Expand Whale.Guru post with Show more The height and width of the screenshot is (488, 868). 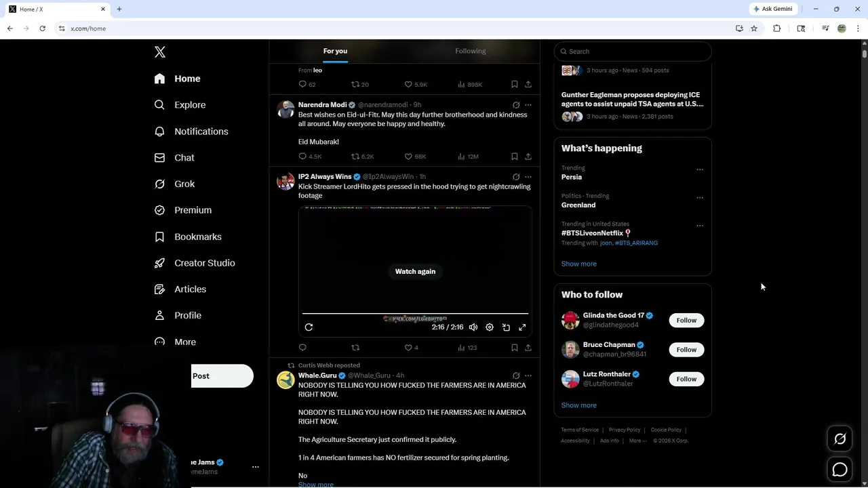pos(316,484)
